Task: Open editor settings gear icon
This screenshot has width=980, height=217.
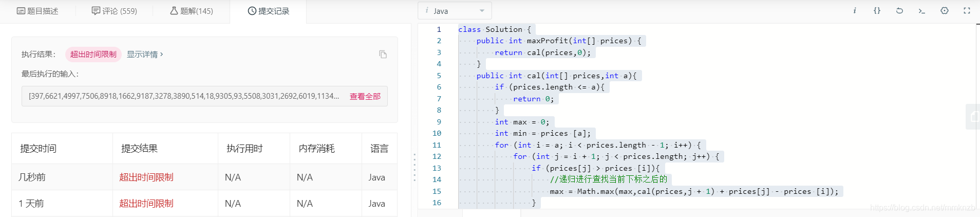Action: (x=945, y=11)
